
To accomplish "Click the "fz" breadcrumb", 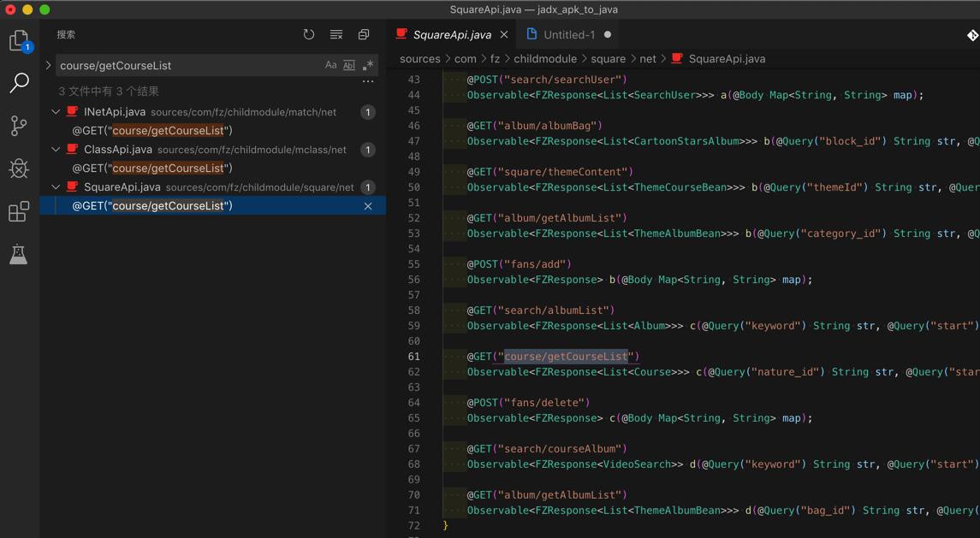I will (495, 59).
